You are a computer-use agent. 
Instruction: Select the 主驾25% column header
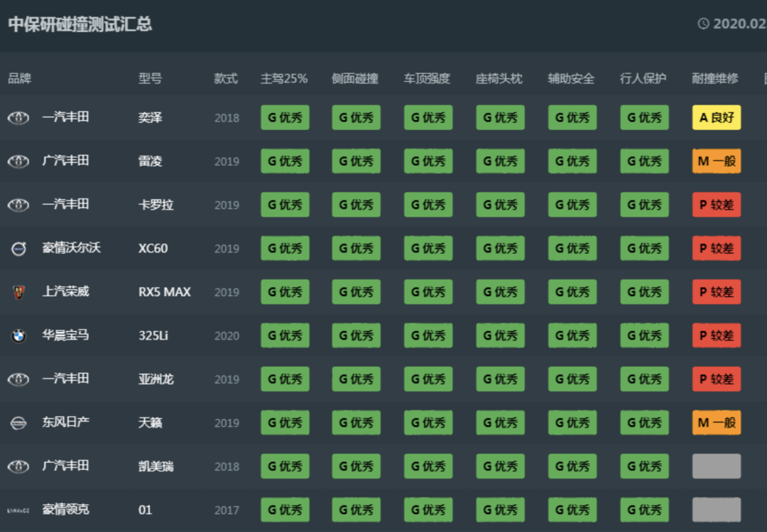(284, 78)
